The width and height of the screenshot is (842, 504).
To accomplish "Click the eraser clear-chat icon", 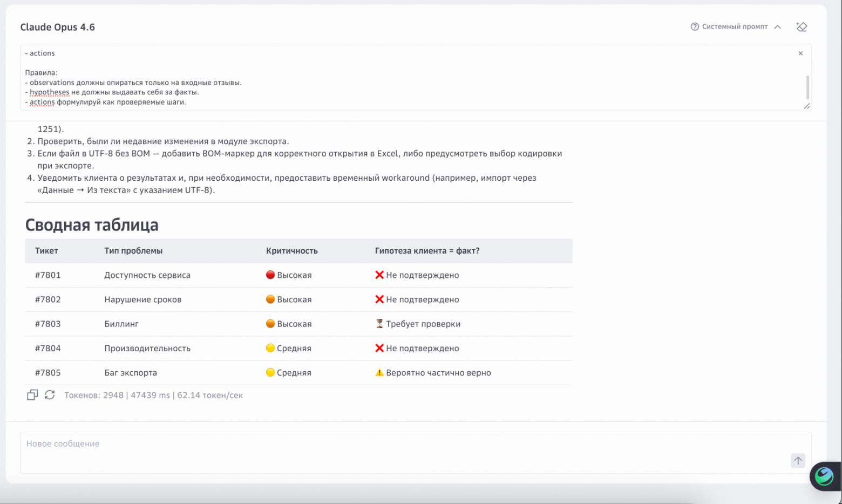I will (x=802, y=27).
